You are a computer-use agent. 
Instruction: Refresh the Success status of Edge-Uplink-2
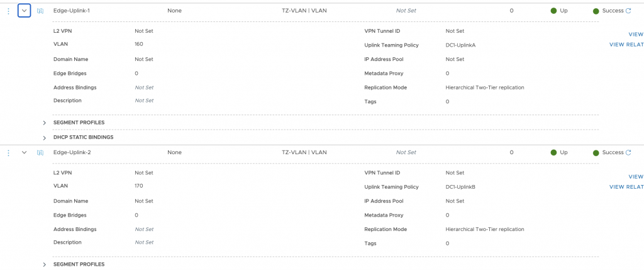pyautogui.click(x=628, y=152)
